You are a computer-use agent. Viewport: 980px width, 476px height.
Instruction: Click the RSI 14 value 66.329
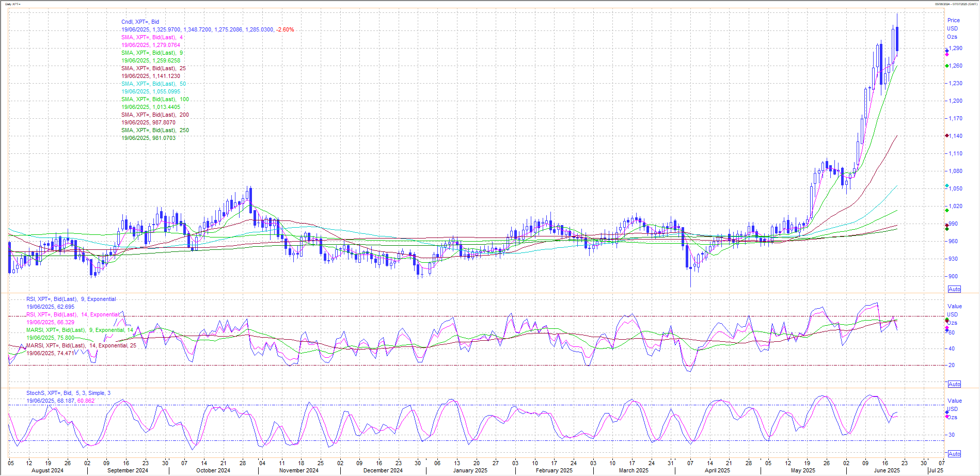(x=50, y=322)
